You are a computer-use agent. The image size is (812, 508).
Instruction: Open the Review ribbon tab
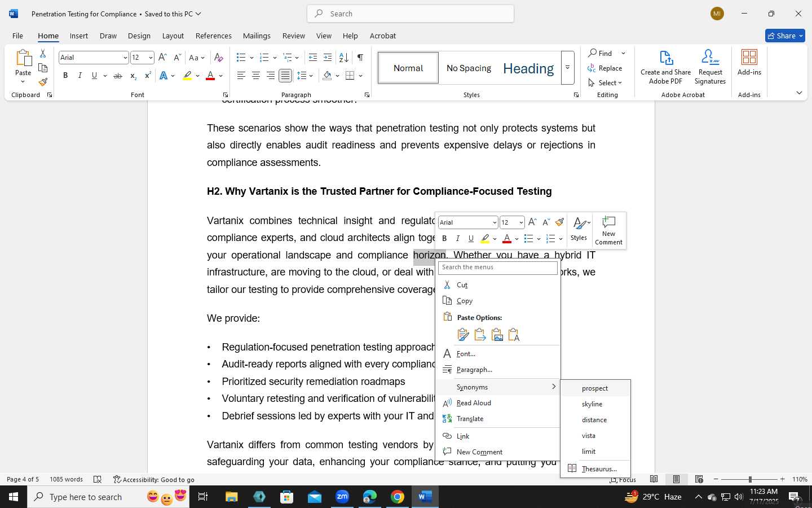(294, 36)
